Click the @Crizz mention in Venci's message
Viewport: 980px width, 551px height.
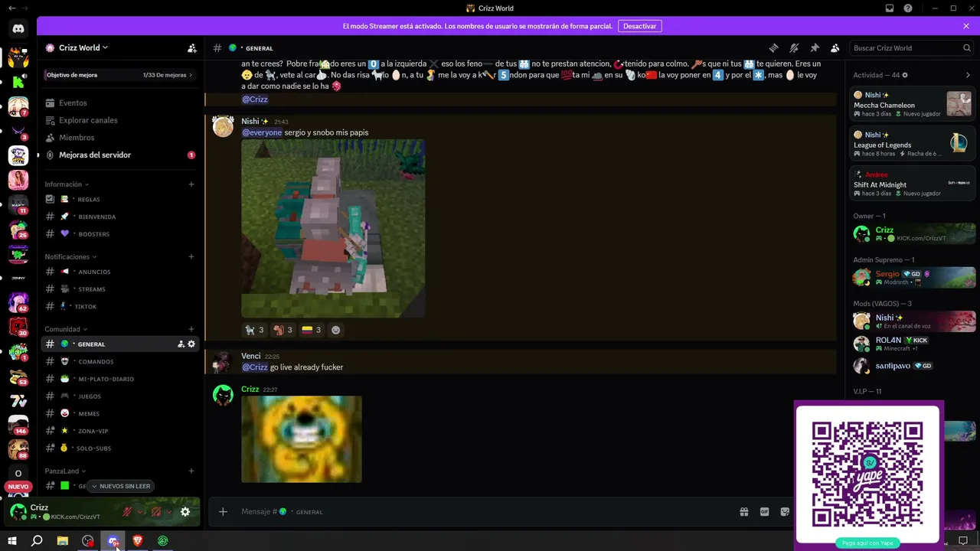coord(255,367)
